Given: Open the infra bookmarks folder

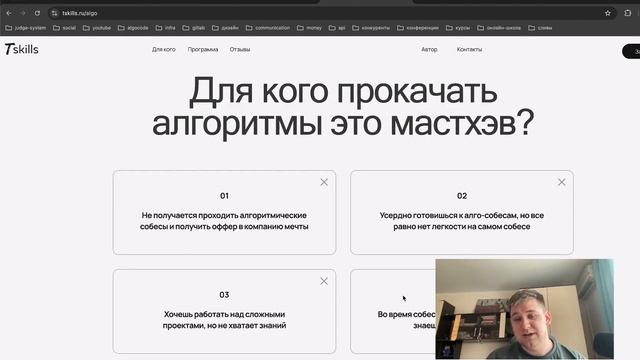Looking at the screenshot, I should 165,28.
